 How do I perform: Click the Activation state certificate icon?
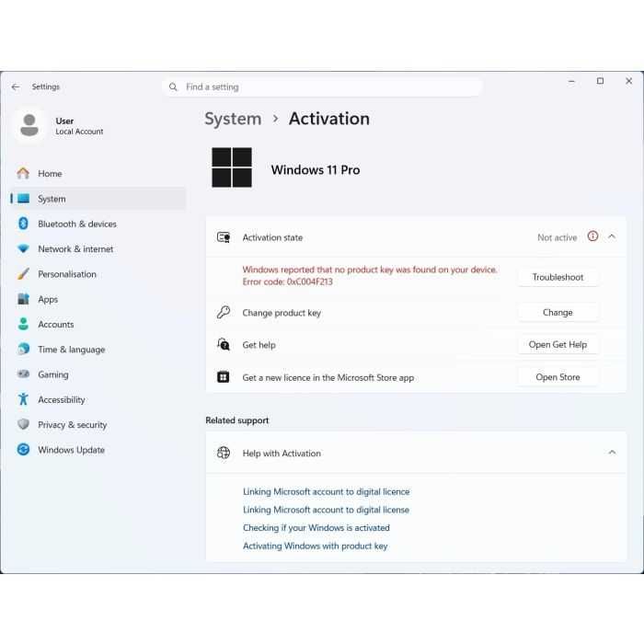coord(224,237)
